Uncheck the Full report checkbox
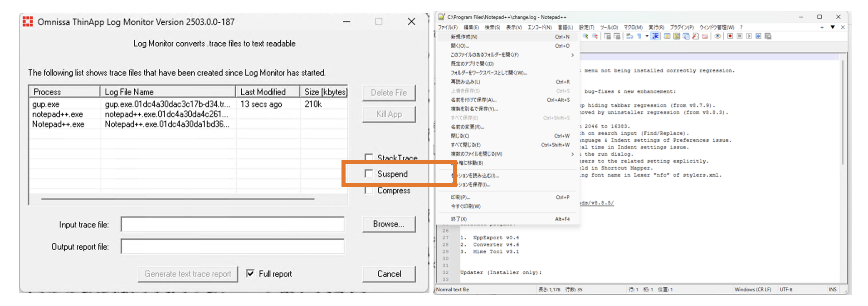Image resolution: width=868 pixels, height=306 pixels. pos(250,273)
